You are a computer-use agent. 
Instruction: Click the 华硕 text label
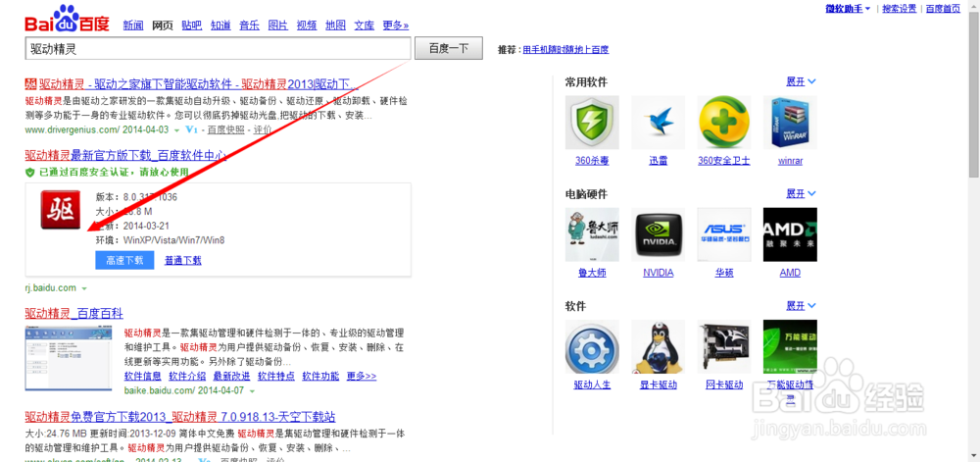[724, 274]
